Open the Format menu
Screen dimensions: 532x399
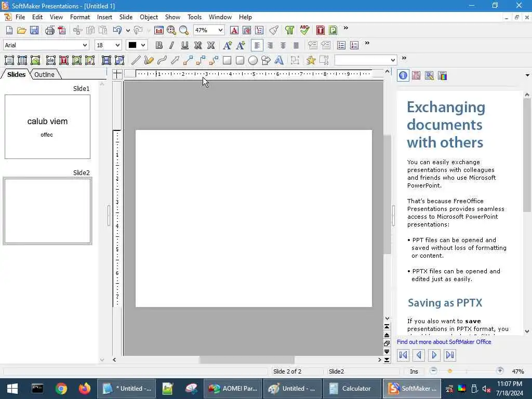click(79, 17)
